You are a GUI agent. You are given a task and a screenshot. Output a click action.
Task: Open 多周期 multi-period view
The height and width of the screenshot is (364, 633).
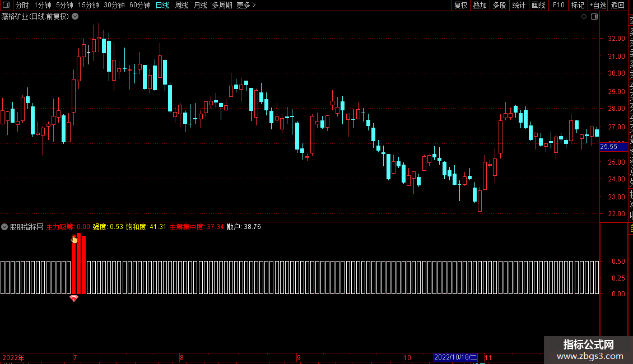[x=222, y=5]
